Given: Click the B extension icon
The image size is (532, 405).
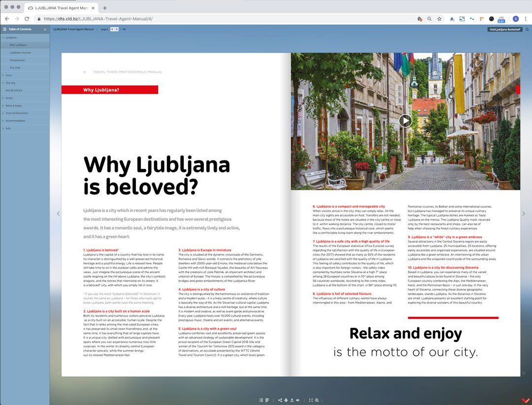Looking at the screenshot, I should click(x=452, y=19).
